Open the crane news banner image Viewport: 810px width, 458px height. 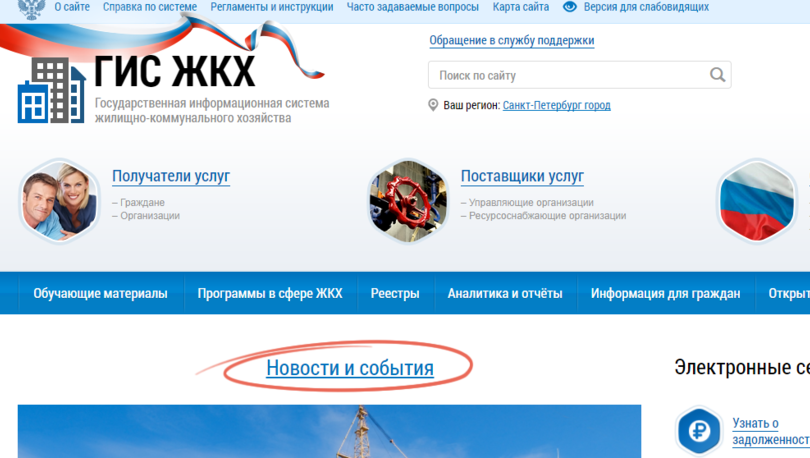tap(329, 431)
